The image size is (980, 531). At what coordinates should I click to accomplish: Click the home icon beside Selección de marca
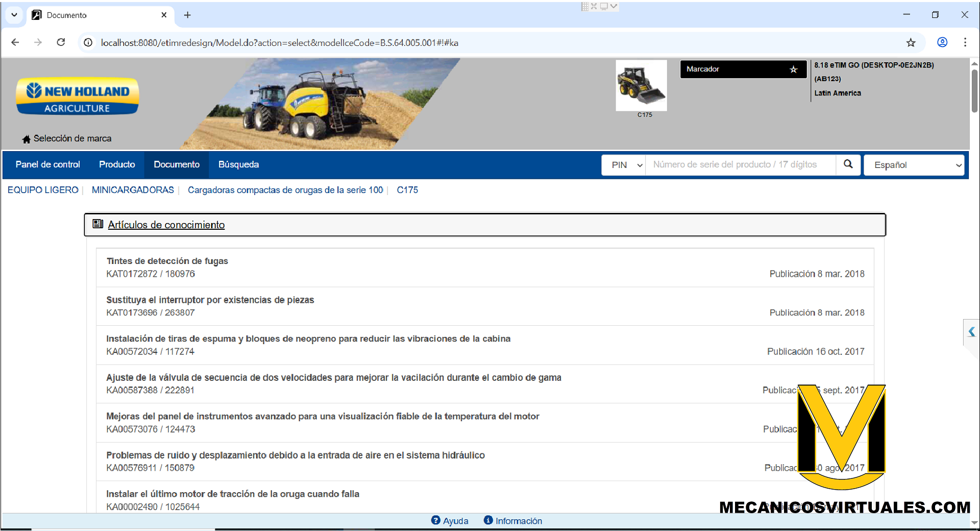tap(27, 139)
